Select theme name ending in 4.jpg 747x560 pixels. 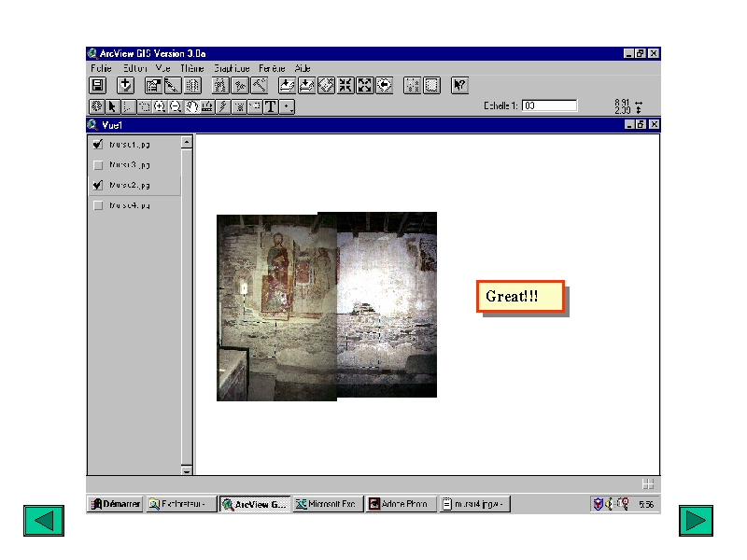coord(130,205)
